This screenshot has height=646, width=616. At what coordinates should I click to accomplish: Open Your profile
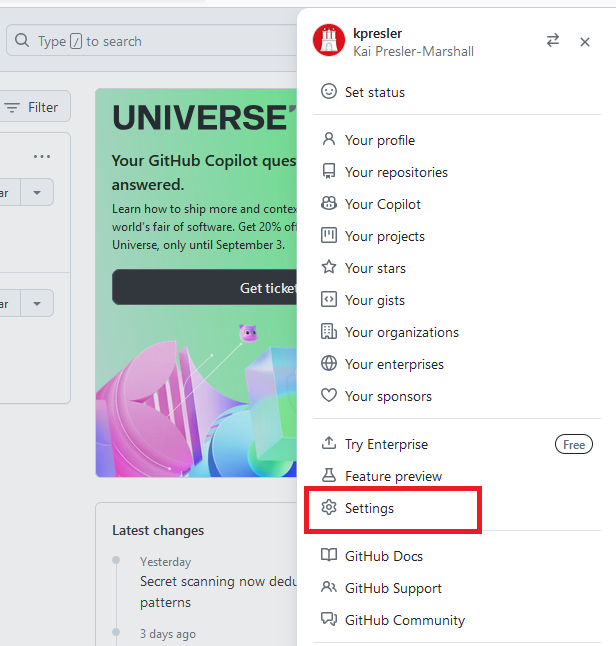[x=379, y=140]
